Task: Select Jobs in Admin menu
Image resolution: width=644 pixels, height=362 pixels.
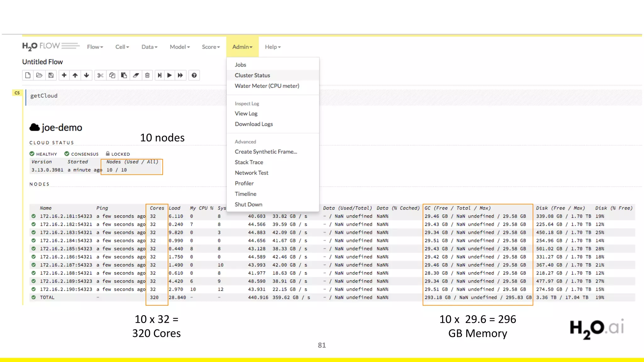Action: [241, 65]
